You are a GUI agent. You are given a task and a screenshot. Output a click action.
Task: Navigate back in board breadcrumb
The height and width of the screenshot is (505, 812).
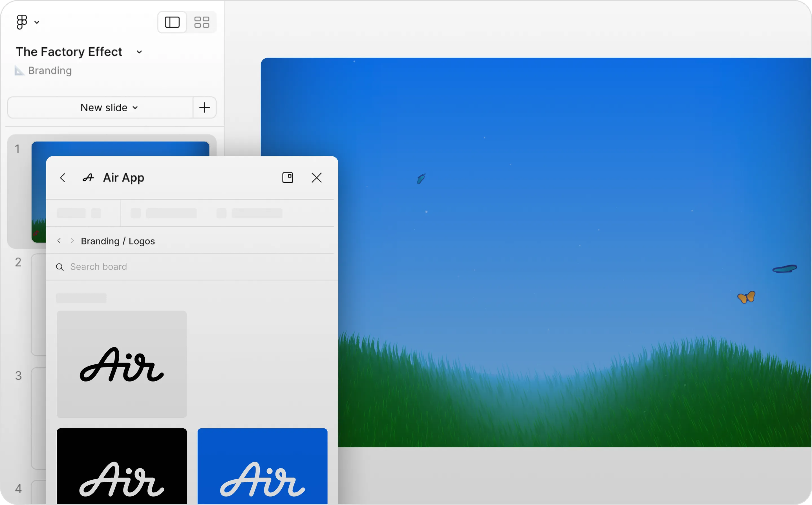59,241
